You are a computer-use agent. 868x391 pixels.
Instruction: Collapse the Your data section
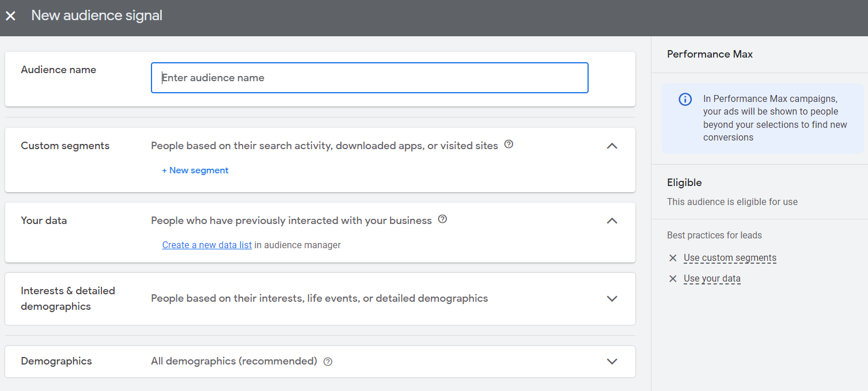[x=612, y=221]
